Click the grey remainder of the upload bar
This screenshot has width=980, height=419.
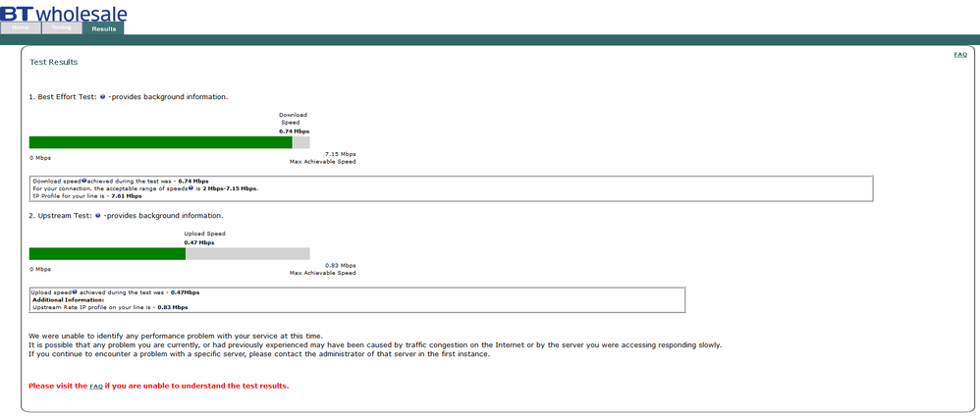[x=247, y=253]
